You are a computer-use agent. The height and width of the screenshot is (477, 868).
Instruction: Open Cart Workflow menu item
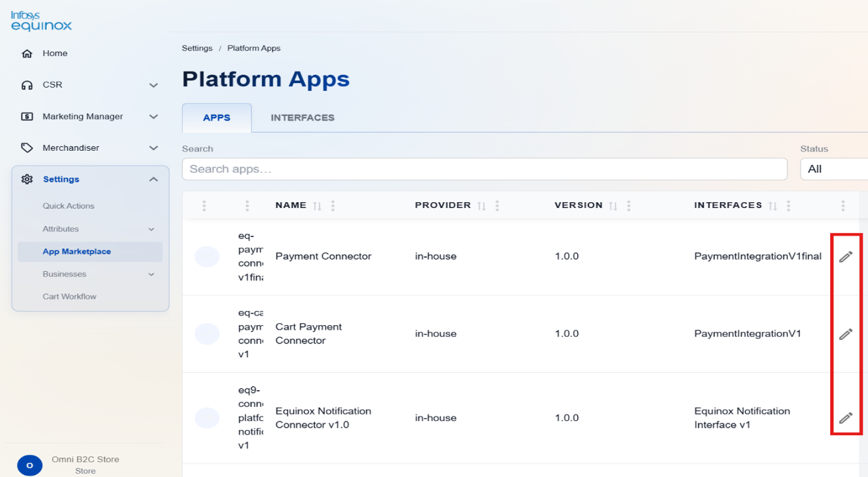point(69,297)
